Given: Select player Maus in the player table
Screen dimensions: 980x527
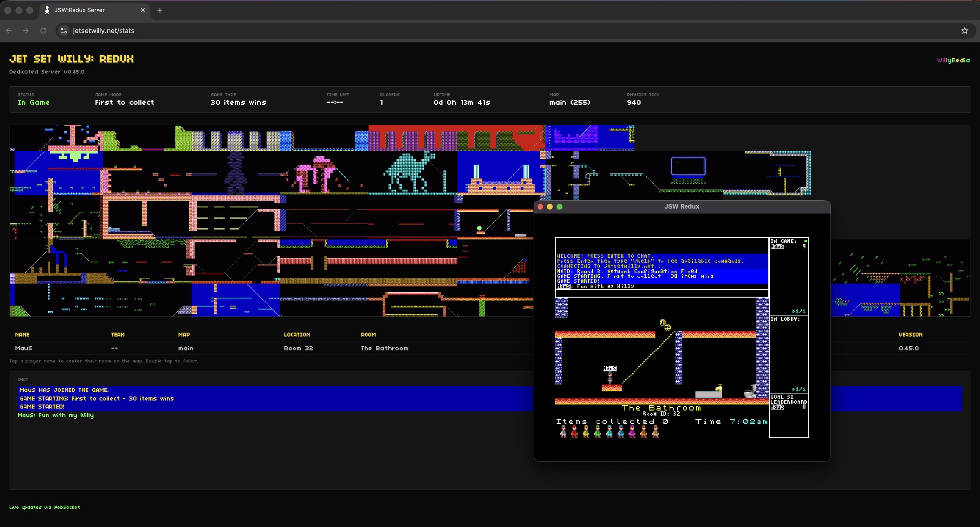Looking at the screenshot, I should pyautogui.click(x=24, y=348).
